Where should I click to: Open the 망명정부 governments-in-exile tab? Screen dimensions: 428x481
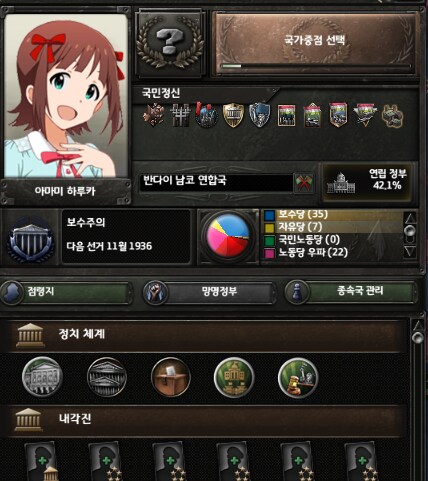209,292
